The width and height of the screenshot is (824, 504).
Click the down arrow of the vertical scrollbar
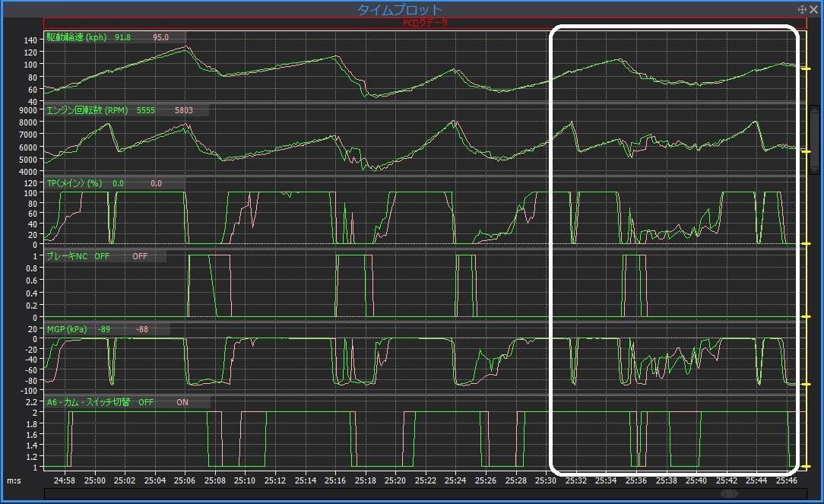coord(814,170)
